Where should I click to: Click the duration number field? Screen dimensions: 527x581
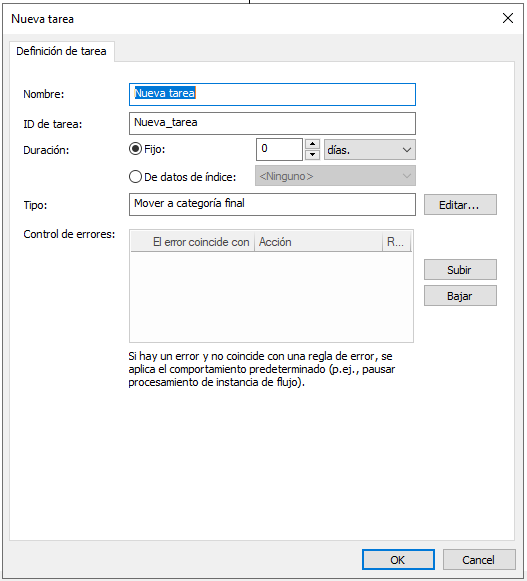279,149
